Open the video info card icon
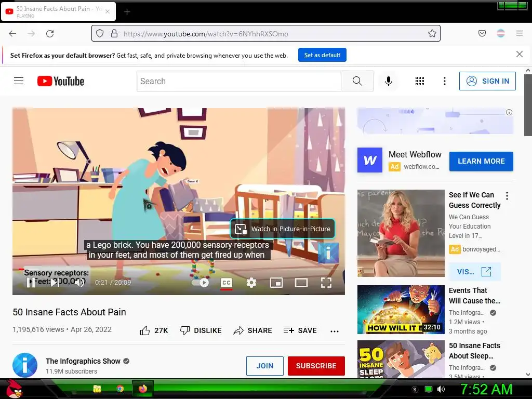The width and height of the screenshot is (532, 399). [328, 253]
